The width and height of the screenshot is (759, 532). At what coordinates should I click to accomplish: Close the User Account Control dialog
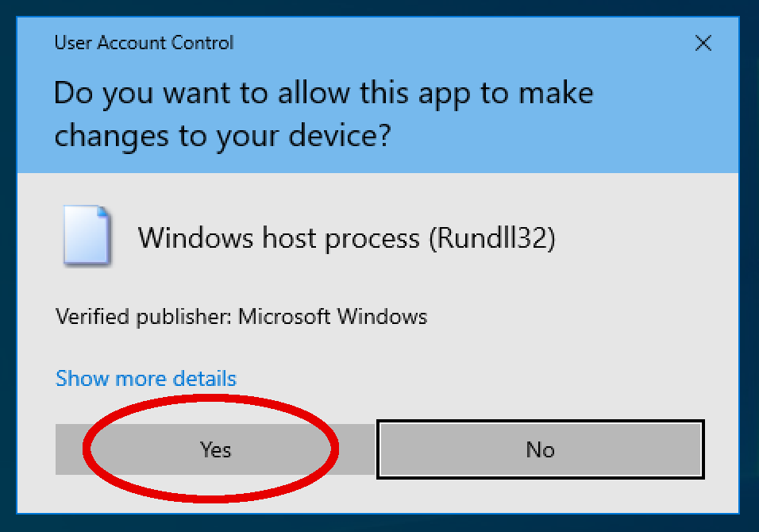703,43
